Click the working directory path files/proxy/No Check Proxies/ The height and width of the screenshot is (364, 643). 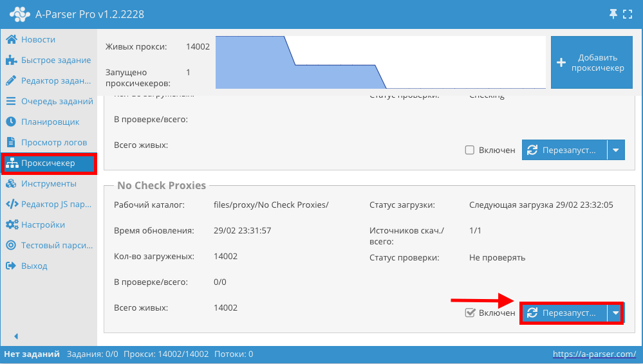point(271,205)
